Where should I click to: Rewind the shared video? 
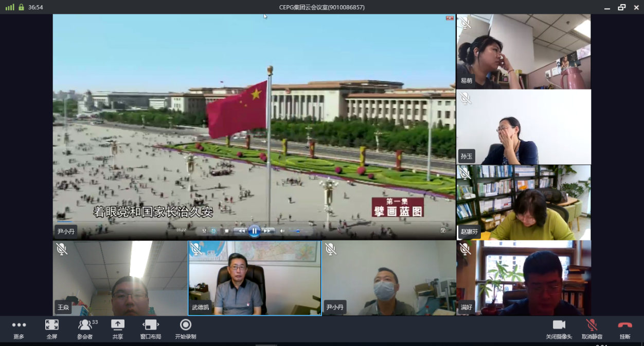[x=241, y=231]
